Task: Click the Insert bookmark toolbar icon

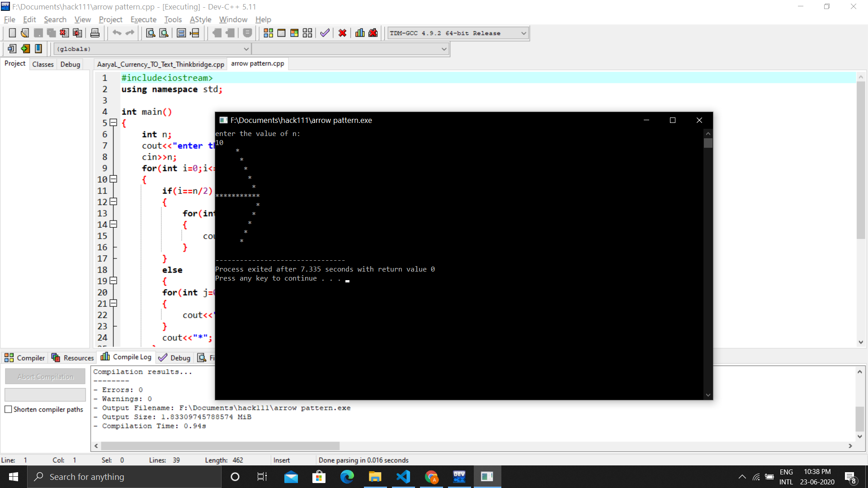Action: [x=38, y=48]
